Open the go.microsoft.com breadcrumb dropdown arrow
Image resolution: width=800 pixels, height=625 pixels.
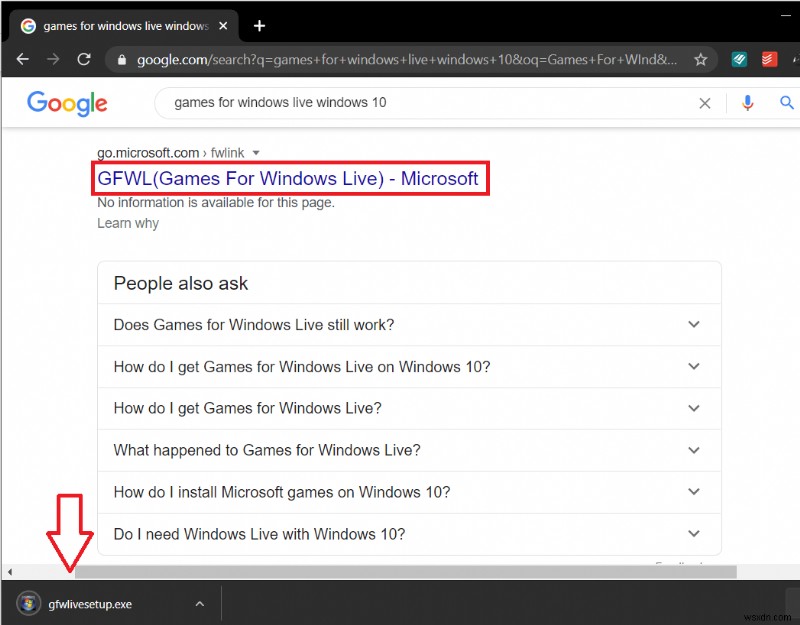pyautogui.click(x=257, y=152)
